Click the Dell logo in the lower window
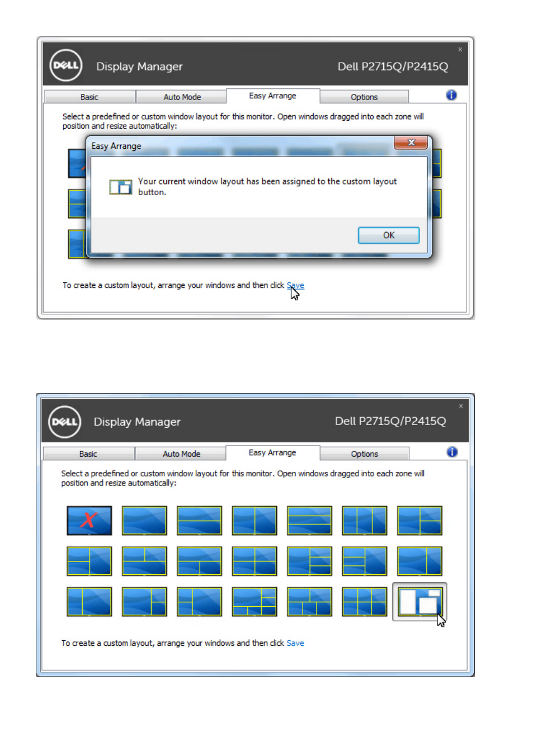The height and width of the screenshot is (756, 533). tap(64, 422)
